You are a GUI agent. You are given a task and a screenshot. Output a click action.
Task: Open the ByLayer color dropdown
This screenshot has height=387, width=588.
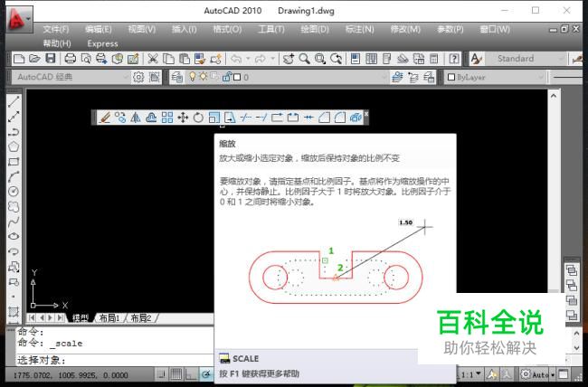click(495, 77)
